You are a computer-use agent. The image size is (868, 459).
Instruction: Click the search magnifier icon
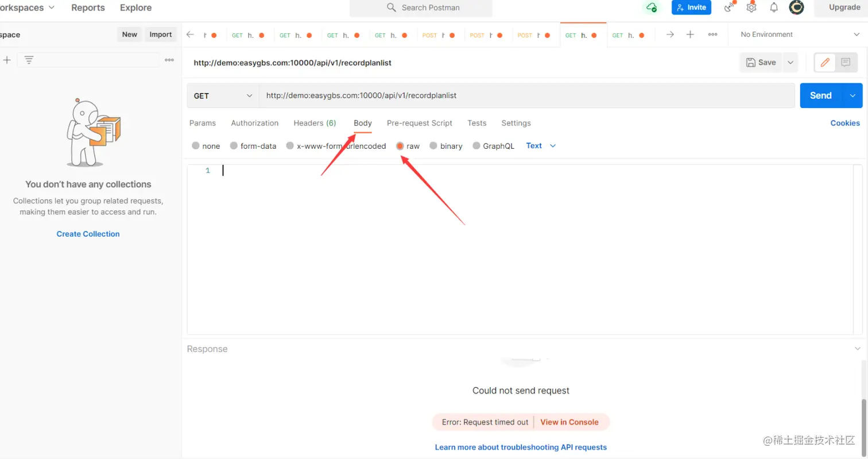tap(392, 7)
